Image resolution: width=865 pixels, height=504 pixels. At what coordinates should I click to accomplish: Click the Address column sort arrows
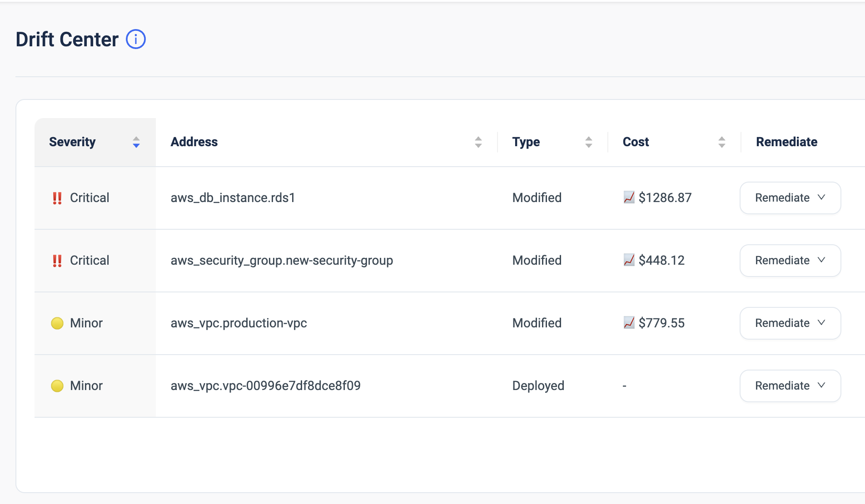point(478,142)
